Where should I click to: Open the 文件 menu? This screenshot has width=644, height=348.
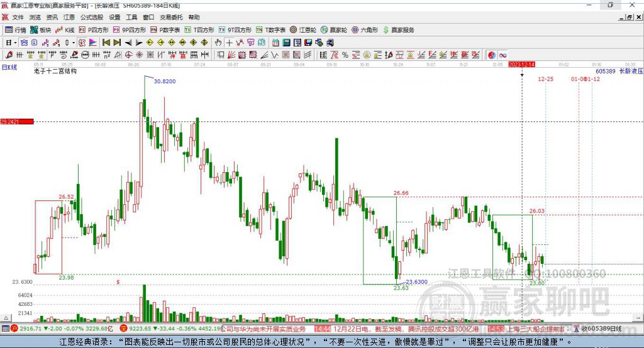click(x=18, y=17)
